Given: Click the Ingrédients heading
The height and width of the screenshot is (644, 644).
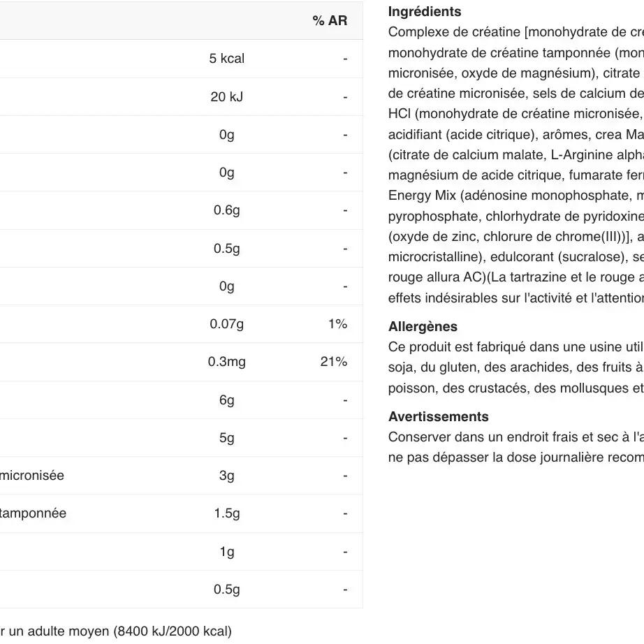Looking at the screenshot, I should [x=425, y=12].
